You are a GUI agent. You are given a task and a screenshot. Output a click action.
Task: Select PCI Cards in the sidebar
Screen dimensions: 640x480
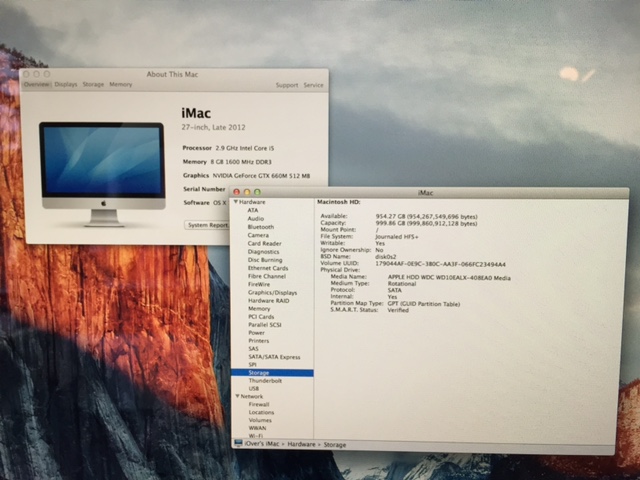click(x=261, y=317)
